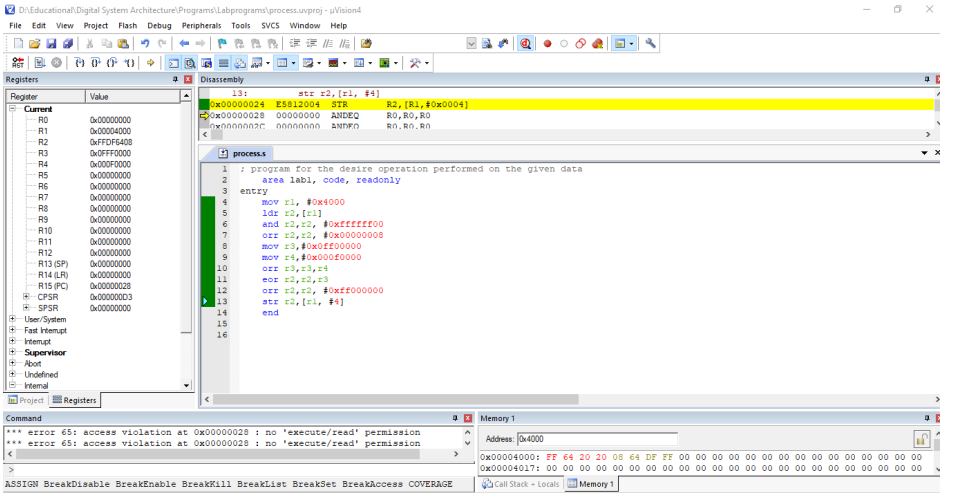
Task: Open the File menu
Action: tap(15, 26)
